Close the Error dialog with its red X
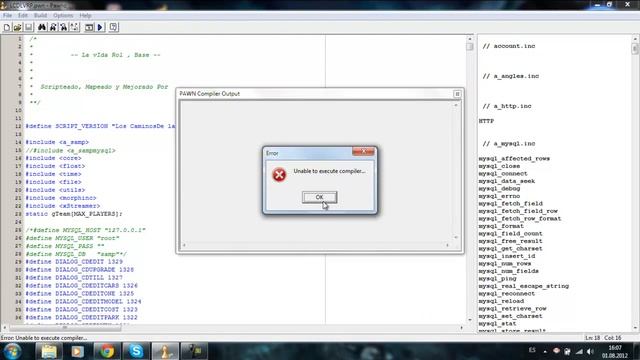The image size is (640, 360). [363, 152]
